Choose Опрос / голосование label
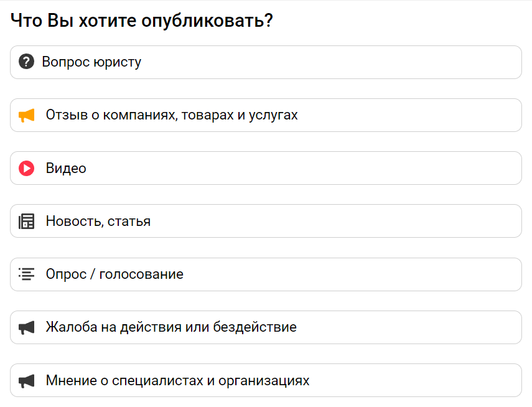Screen dimensions: 532x407 (114, 274)
